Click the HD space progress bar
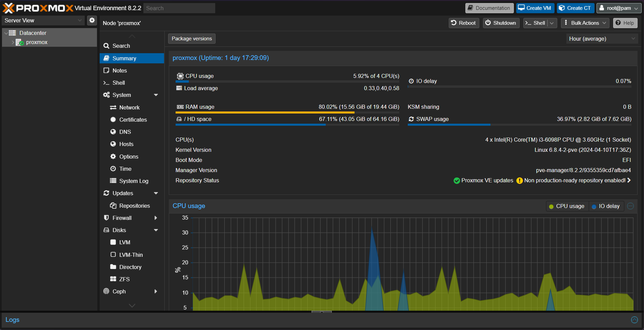This screenshot has height=330, width=644. point(287,125)
